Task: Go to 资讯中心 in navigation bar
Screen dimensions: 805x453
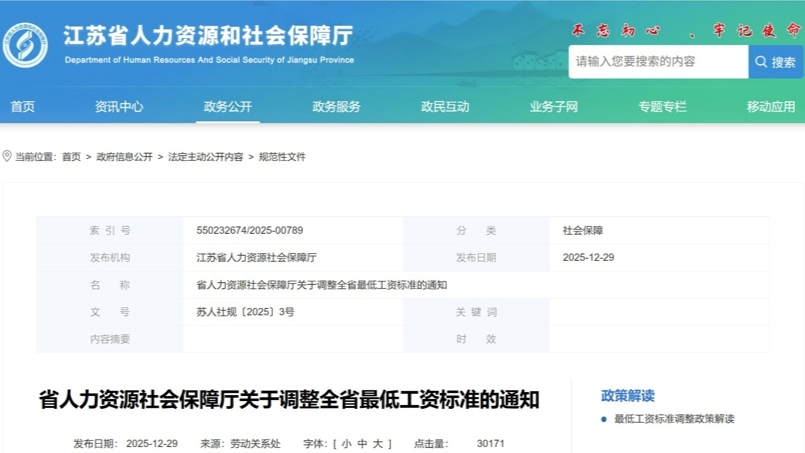Action: (x=119, y=107)
